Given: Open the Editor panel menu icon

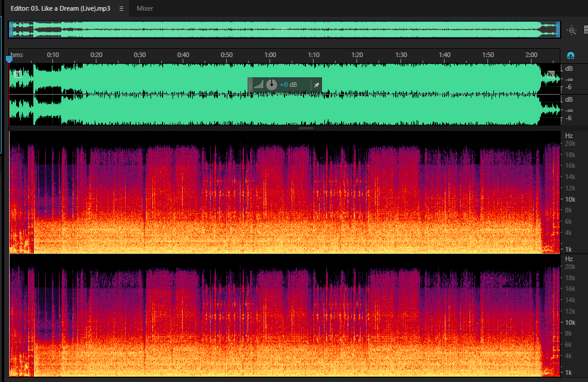Looking at the screenshot, I should 121,8.
